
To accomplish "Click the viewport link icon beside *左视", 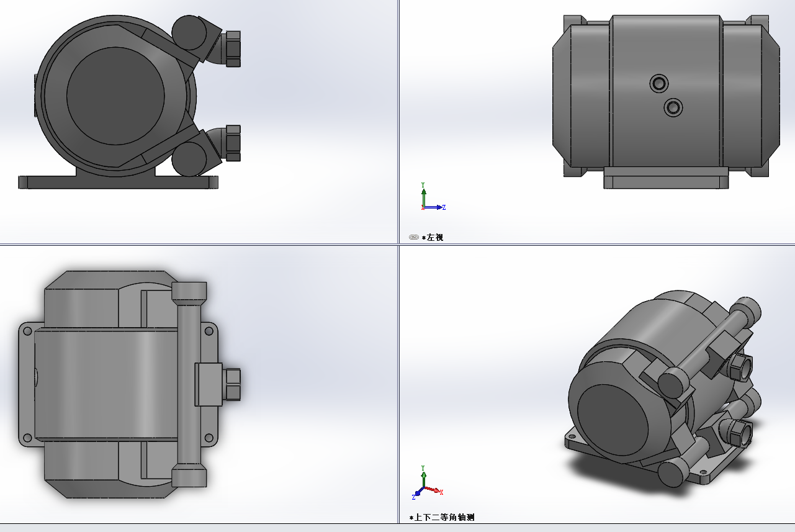I will coord(414,237).
